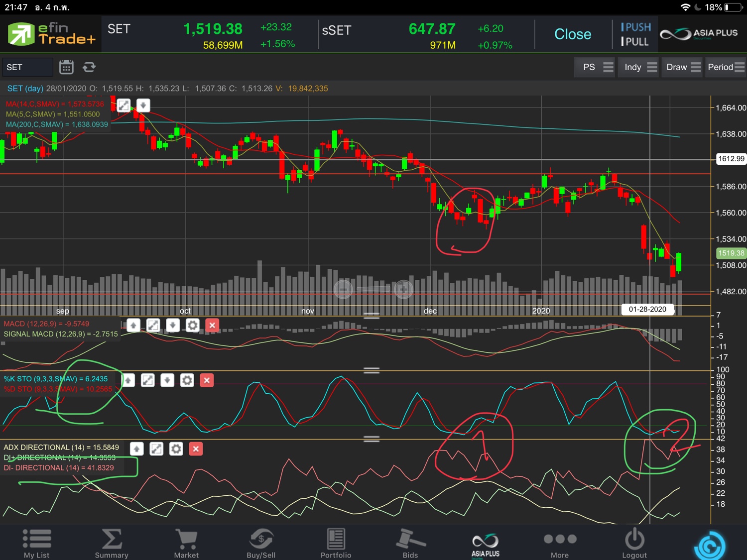Open the Period dropdown menu
The image size is (747, 560).
tap(726, 67)
